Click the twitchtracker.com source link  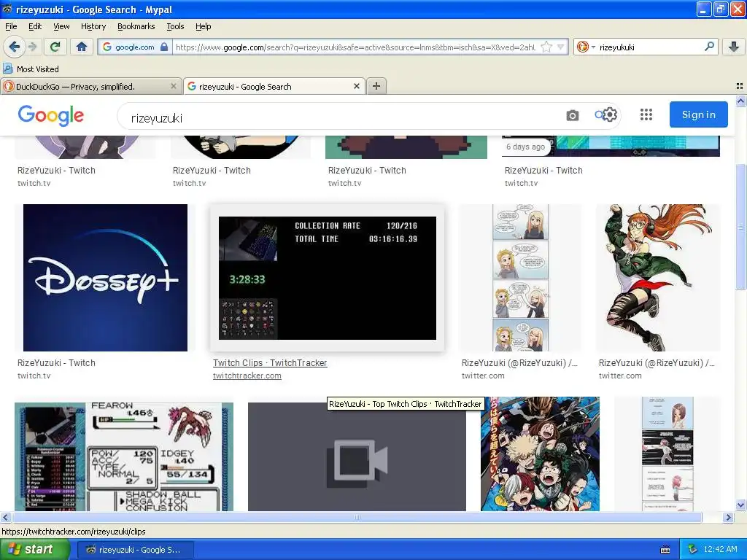[247, 376]
